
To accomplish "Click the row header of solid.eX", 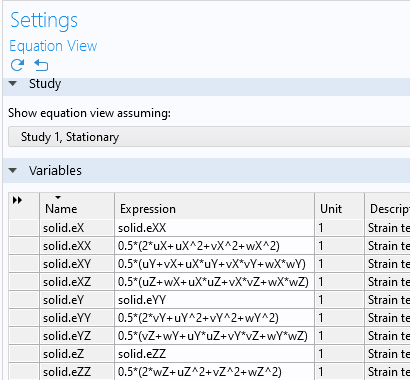I will tap(24, 228).
